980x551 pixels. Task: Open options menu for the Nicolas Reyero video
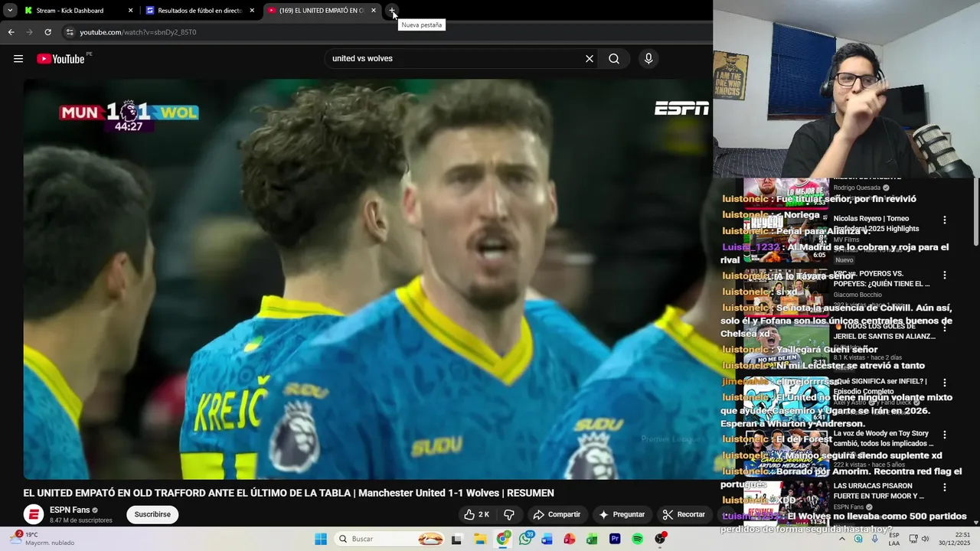(945, 220)
